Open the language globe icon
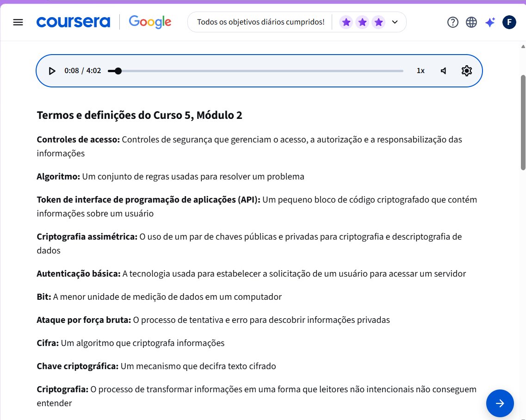526x420 pixels. point(471,22)
